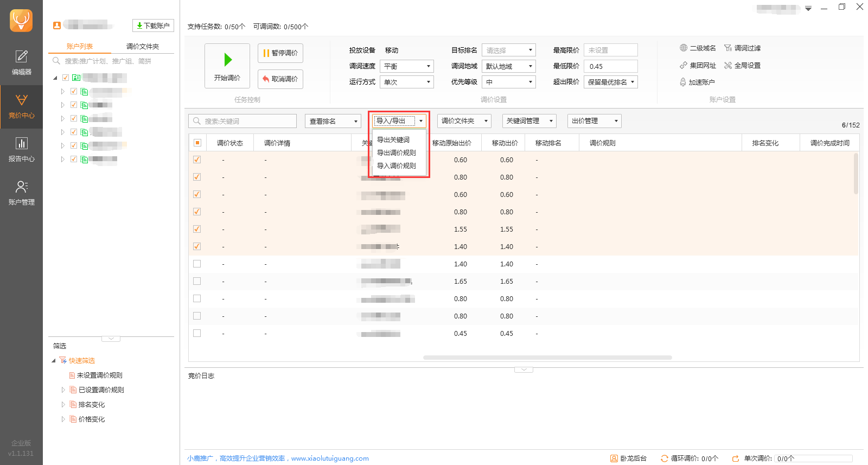Click the 取消调价 cancel button
This screenshot has width=868, height=465.
pos(280,79)
